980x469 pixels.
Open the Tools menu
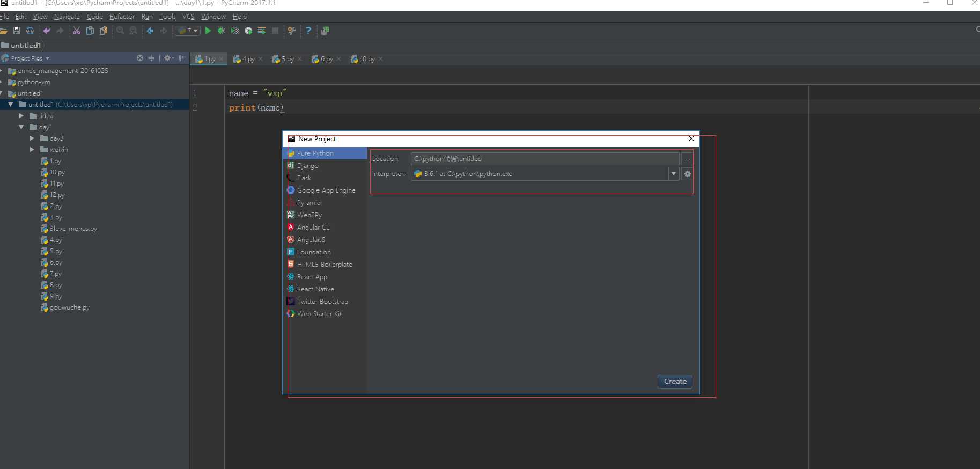167,17
